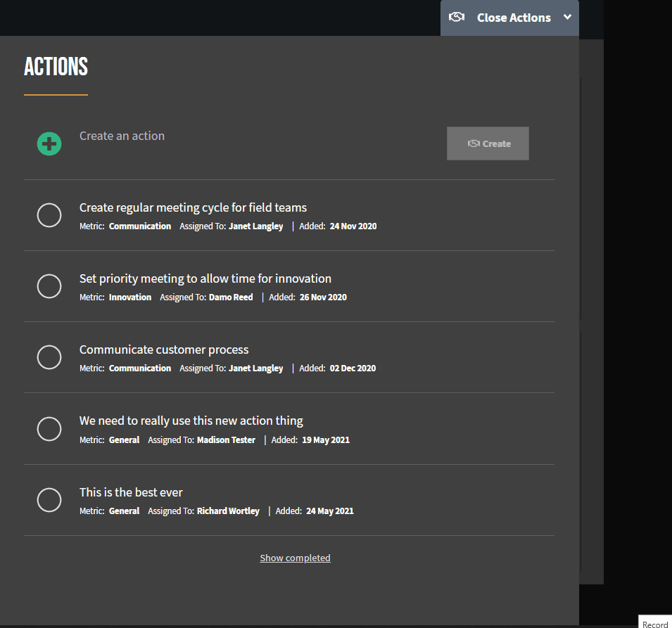Click the date '19 May 2021'
Viewport: 672px width, 628px height.
point(326,440)
